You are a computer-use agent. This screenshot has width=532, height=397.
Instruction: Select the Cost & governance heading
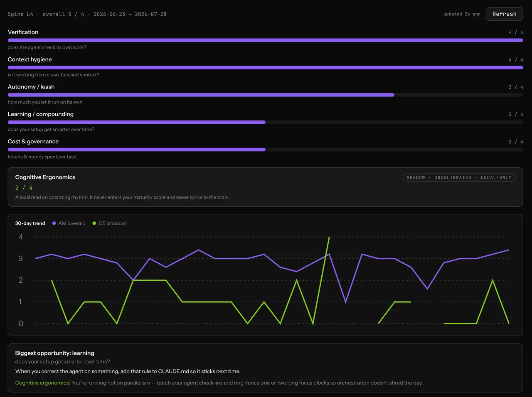pos(33,142)
